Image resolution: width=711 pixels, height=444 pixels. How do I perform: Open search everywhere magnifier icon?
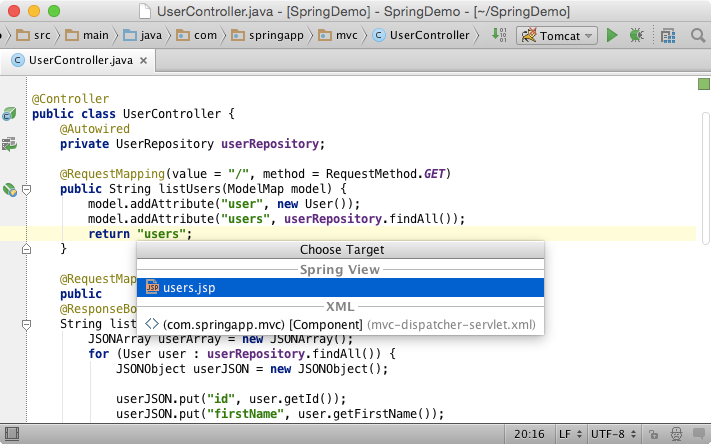(x=698, y=35)
